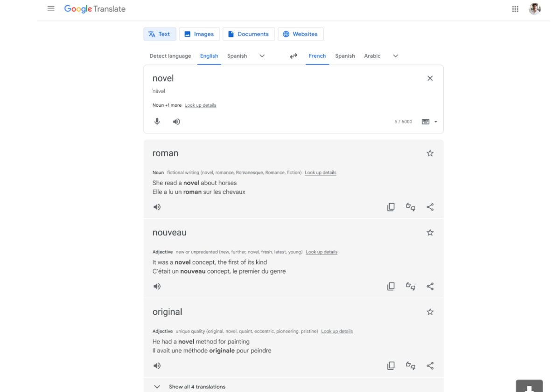Star the "original" translation
The width and height of the screenshot is (560, 392).
(x=429, y=311)
